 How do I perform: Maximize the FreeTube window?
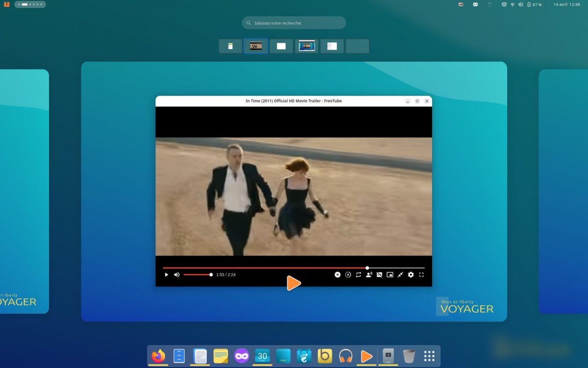click(x=417, y=101)
